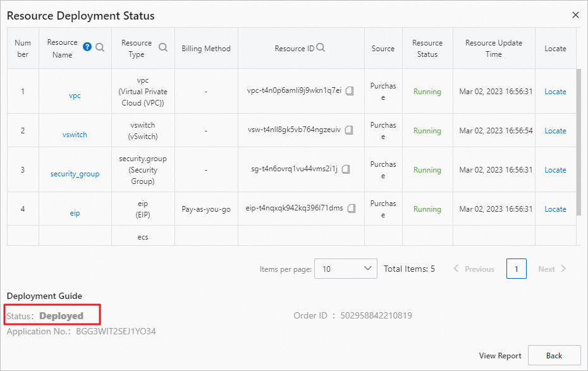Copy the security group resource ID
This screenshot has width=588, height=371.
click(346, 169)
